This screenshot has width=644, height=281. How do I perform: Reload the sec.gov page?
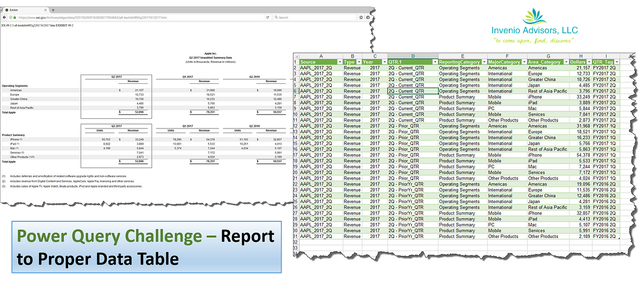click(x=267, y=18)
